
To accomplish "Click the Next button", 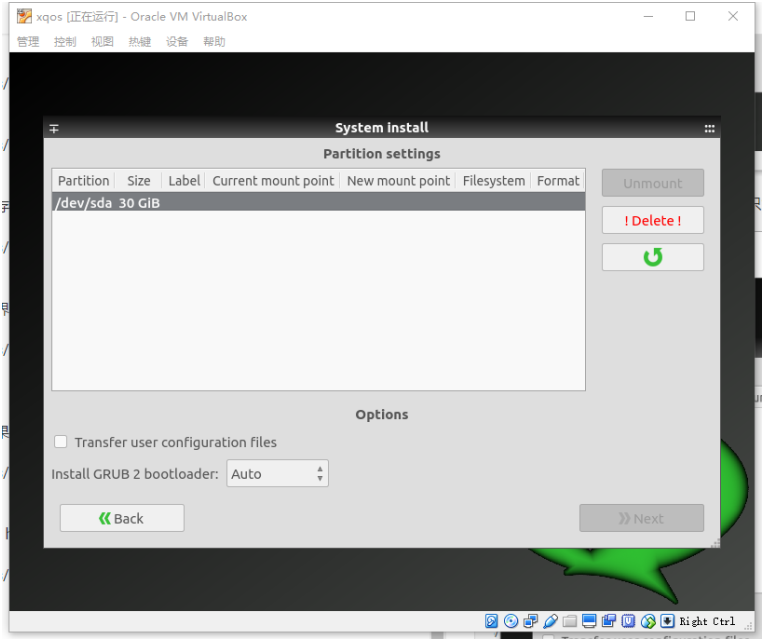I will pos(641,518).
